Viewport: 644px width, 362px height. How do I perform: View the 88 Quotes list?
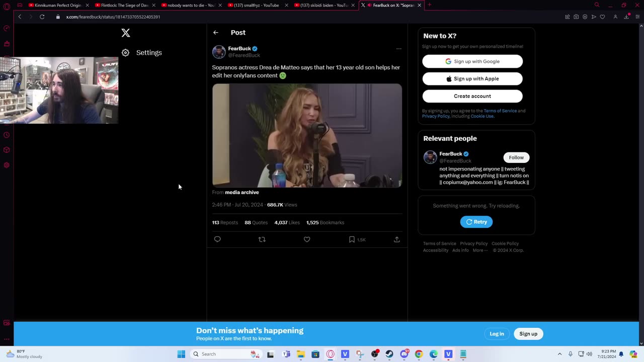click(x=256, y=222)
